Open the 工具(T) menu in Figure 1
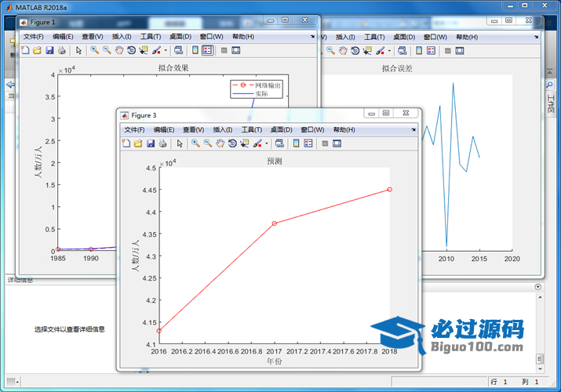The height and width of the screenshot is (392, 561). coord(151,36)
